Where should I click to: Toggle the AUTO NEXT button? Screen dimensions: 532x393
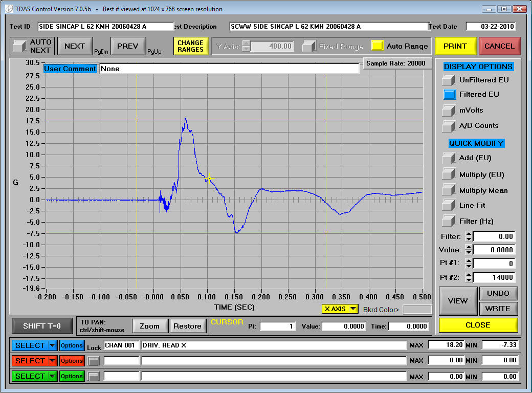coord(32,46)
